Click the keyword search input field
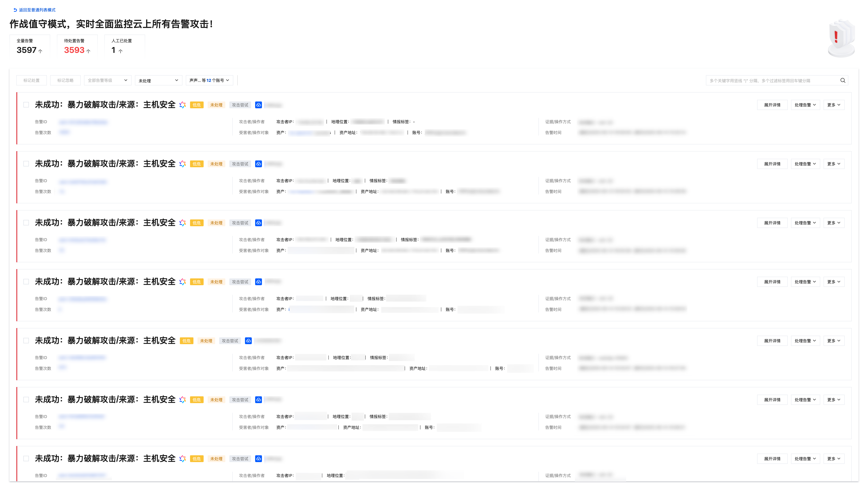 click(x=772, y=81)
